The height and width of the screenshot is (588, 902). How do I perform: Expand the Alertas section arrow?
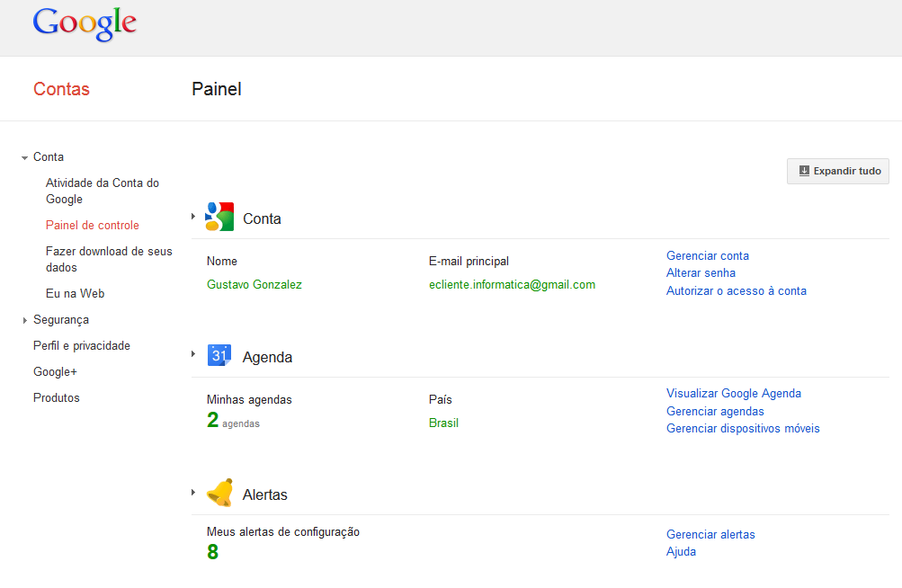coord(193,493)
